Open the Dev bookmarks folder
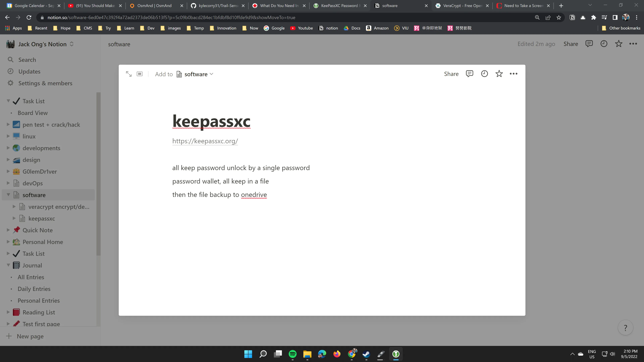 click(147, 28)
